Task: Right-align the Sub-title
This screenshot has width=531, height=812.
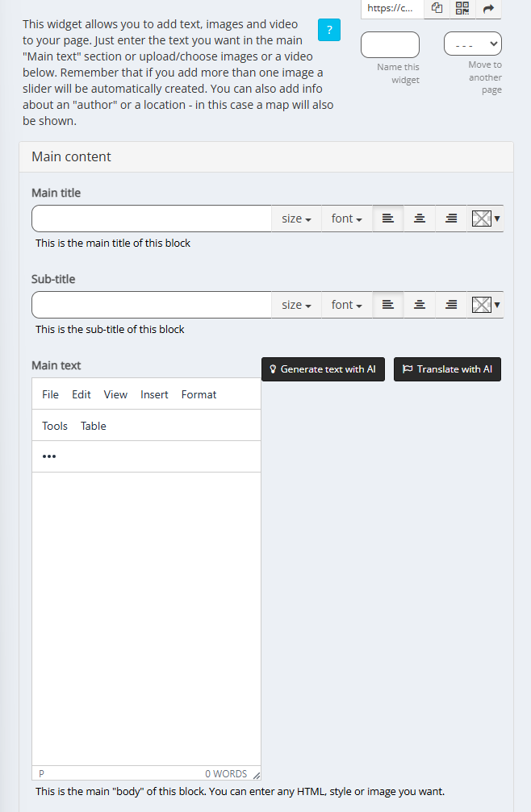Action: click(451, 305)
